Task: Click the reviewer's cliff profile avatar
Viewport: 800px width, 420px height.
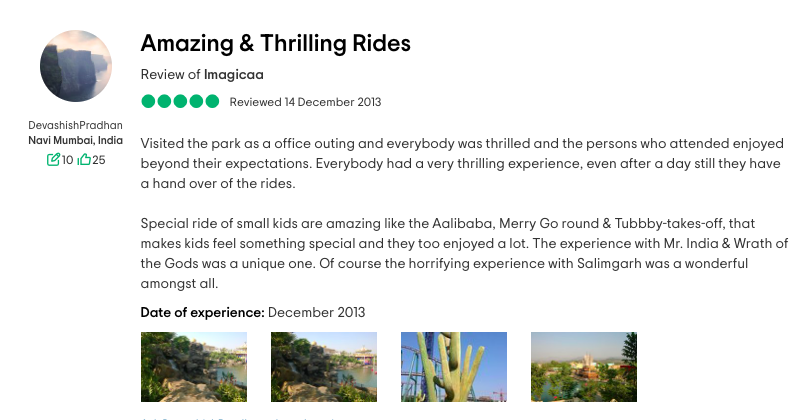Action: click(x=76, y=66)
